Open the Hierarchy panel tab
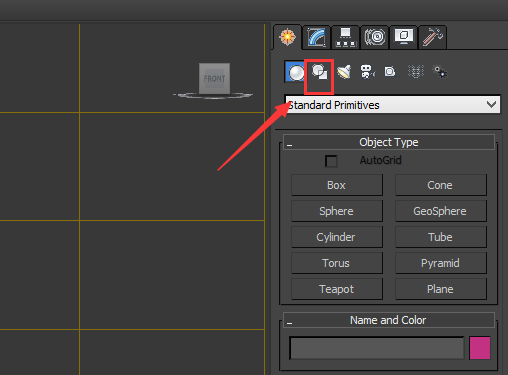The height and width of the screenshot is (375, 508). (x=345, y=37)
